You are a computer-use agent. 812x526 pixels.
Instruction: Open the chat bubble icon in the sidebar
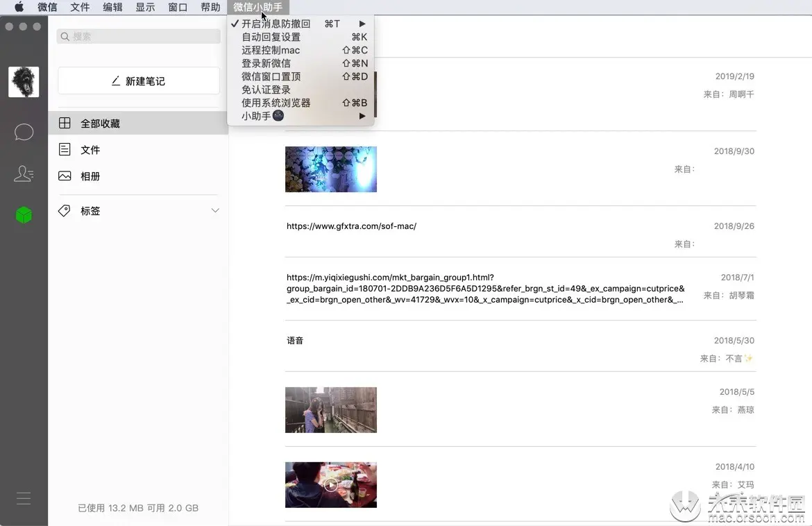[24, 132]
